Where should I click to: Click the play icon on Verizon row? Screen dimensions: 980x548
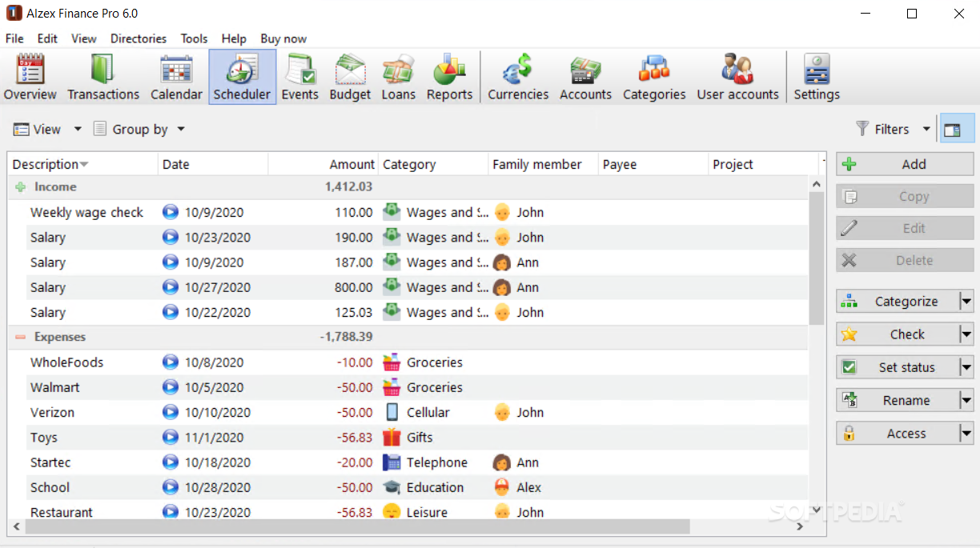pos(171,412)
